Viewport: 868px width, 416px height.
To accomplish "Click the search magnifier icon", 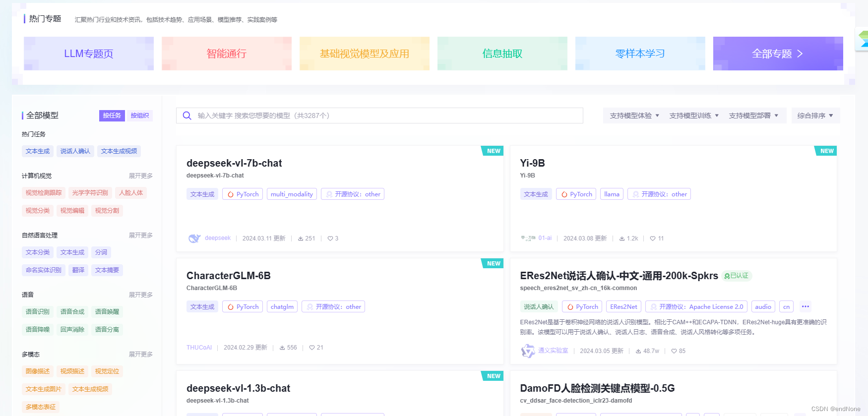I will pos(187,116).
